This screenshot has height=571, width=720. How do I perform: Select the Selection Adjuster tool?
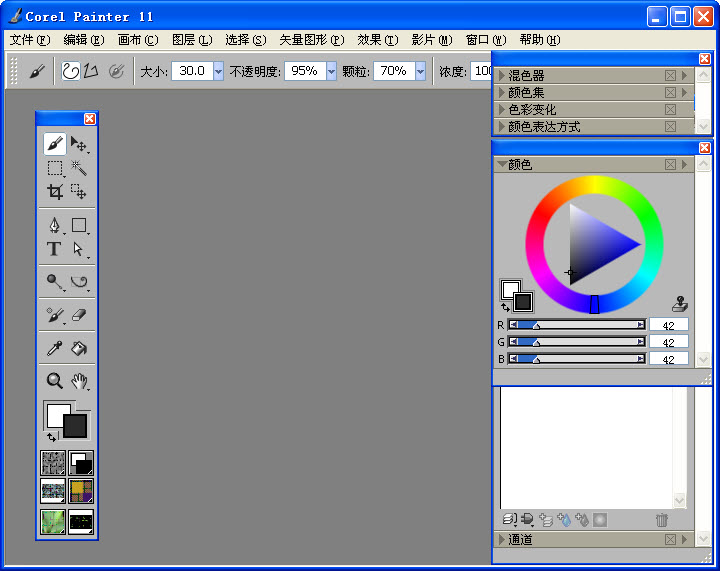(x=79, y=191)
